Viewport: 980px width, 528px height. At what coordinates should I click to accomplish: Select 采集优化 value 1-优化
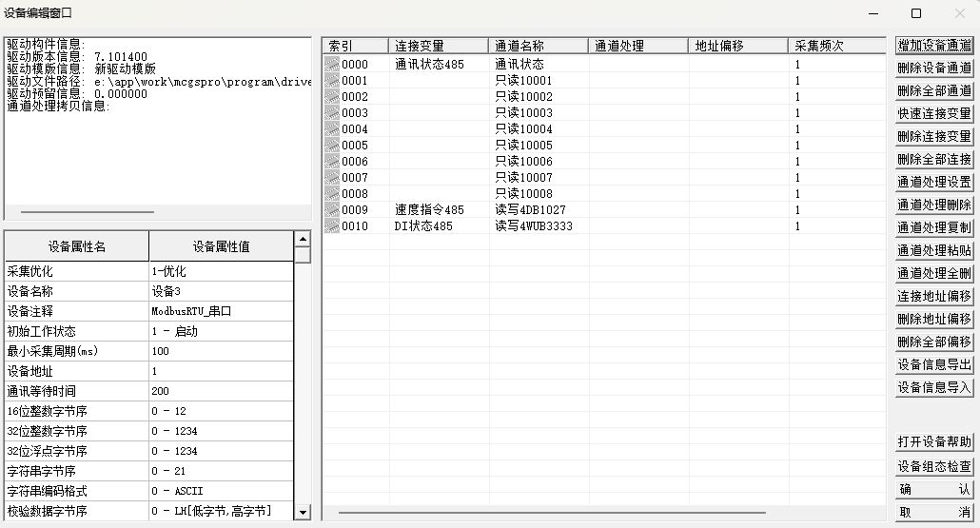(x=221, y=271)
